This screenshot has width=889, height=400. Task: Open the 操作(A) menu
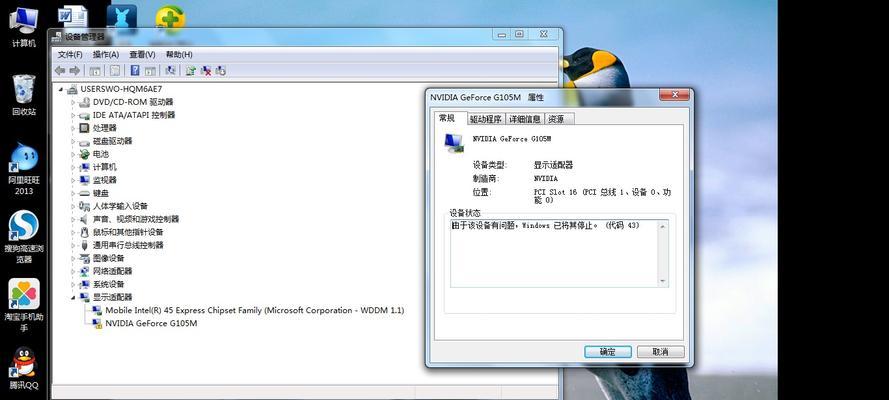(106, 55)
